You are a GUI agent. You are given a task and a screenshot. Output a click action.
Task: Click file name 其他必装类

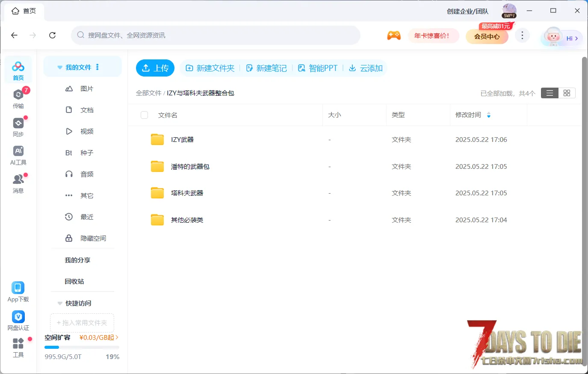(187, 220)
